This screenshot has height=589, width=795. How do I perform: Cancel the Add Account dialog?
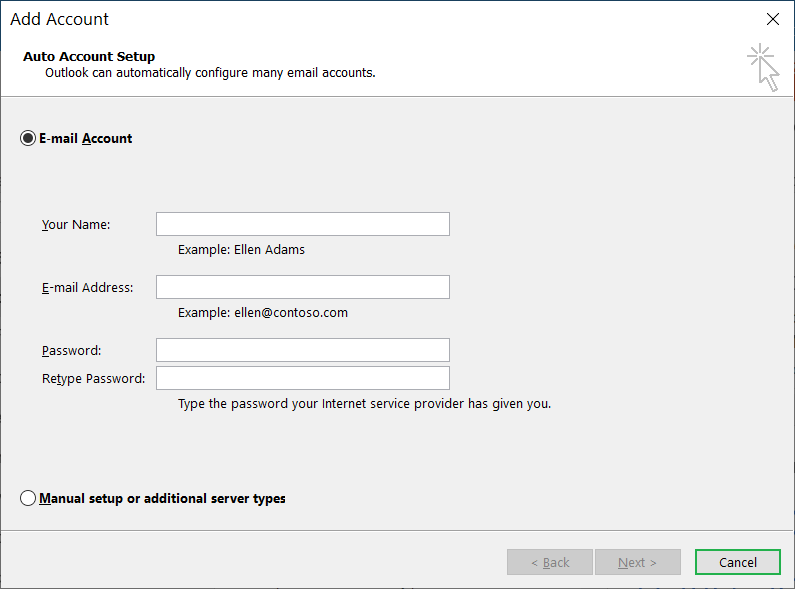click(738, 562)
